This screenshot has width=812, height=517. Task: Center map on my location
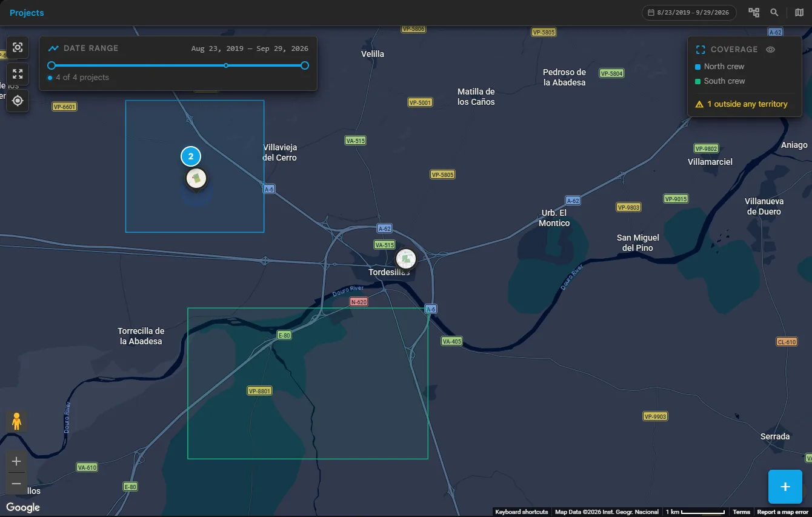point(18,101)
